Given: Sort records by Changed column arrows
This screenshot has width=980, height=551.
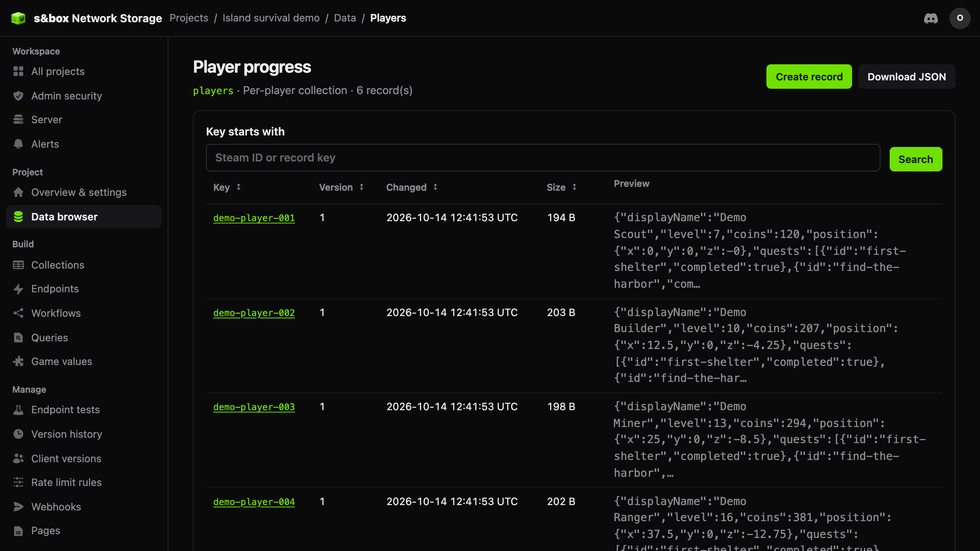Looking at the screenshot, I should click(x=435, y=187).
